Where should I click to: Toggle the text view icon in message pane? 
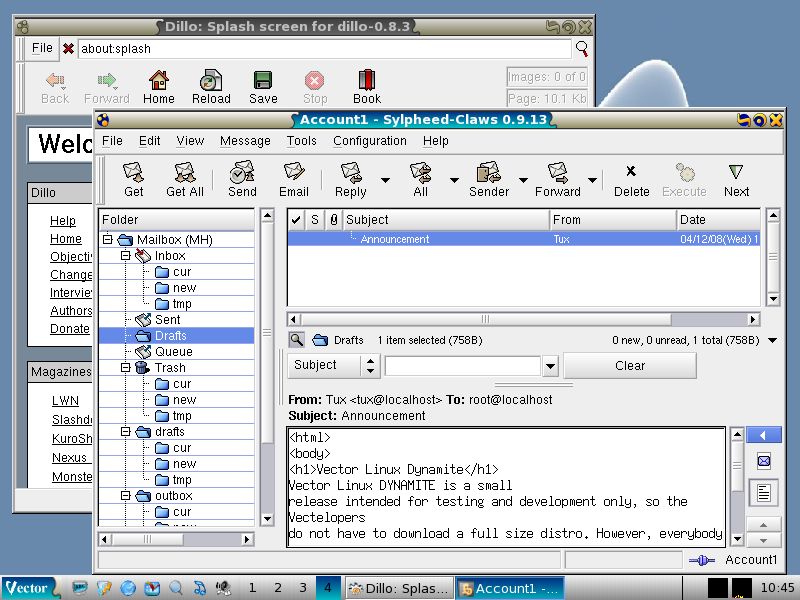764,492
